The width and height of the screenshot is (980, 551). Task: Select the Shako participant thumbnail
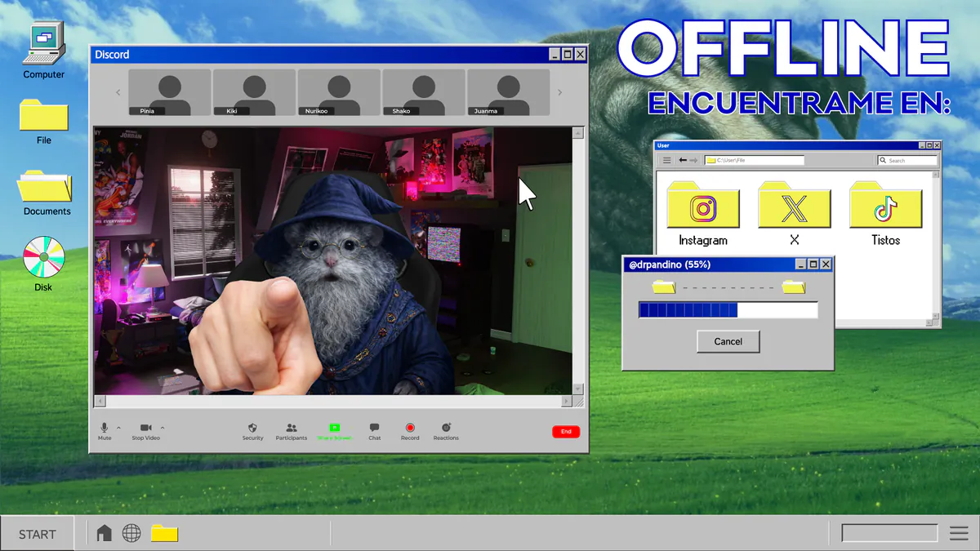(x=424, y=92)
